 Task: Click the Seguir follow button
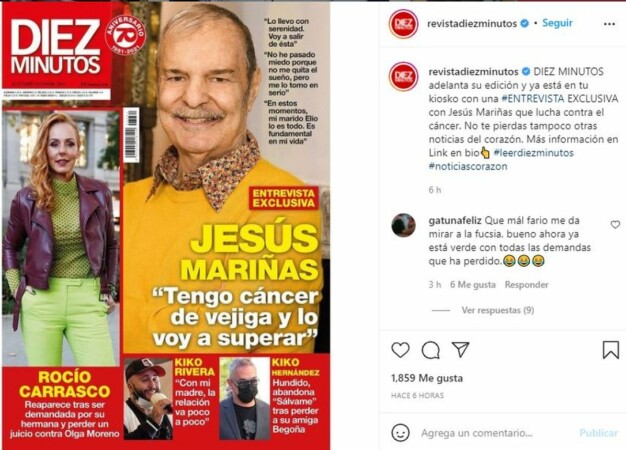(x=557, y=23)
